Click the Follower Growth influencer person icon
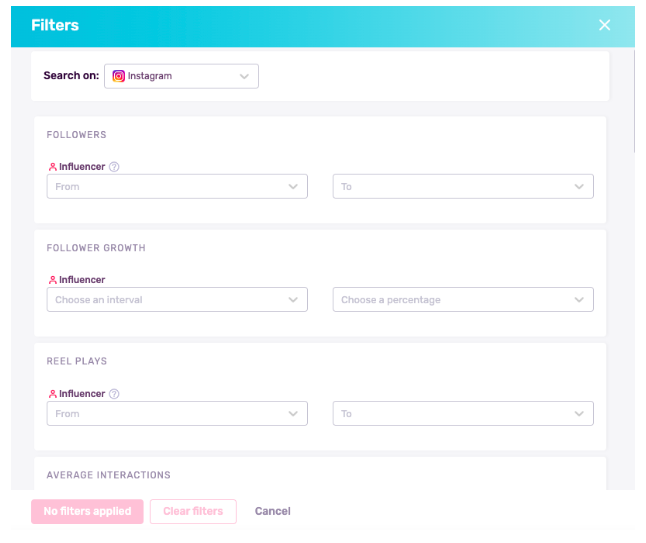The image size is (646, 543). click(x=52, y=280)
